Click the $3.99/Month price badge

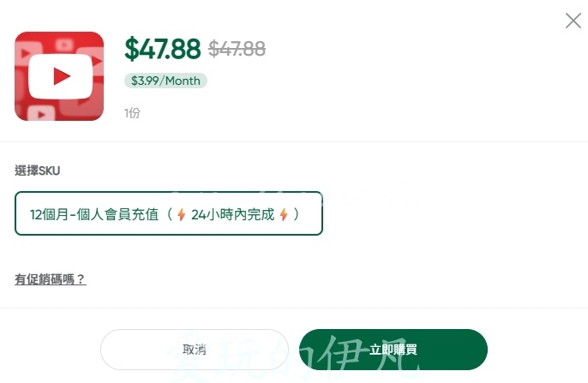coord(165,81)
